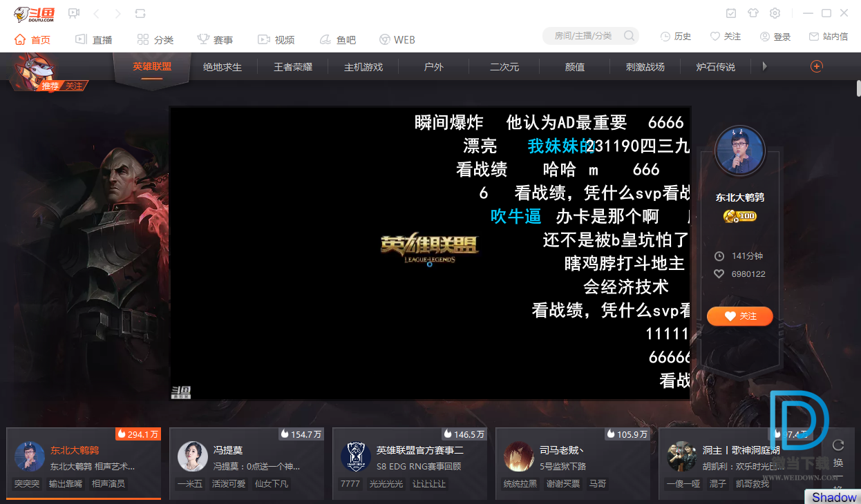This screenshot has height=504, width=861.
Task: Open 鱼吧 tab
Action: coord(338,40)
